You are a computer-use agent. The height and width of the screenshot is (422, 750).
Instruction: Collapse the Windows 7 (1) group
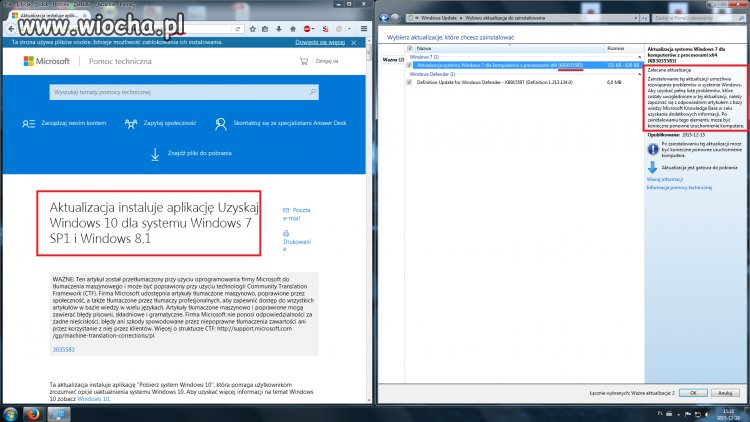click(x=639, y=57)
